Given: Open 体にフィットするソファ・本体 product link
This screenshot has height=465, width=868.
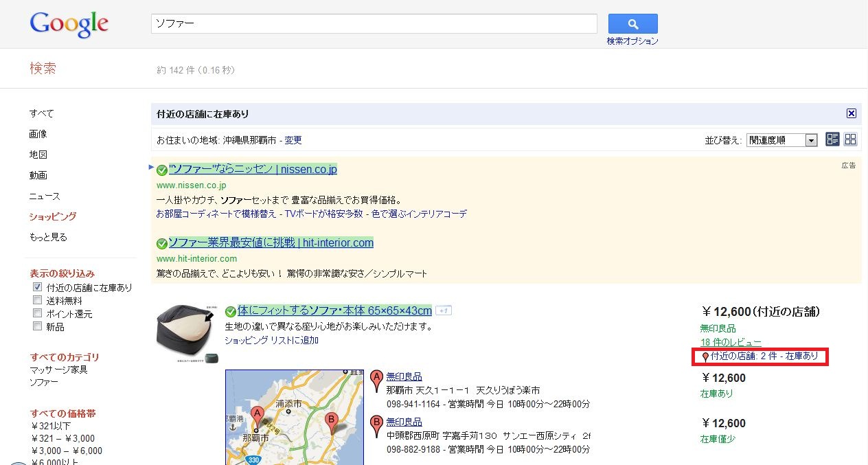Looking at the screenshot, I should (335, 310).
